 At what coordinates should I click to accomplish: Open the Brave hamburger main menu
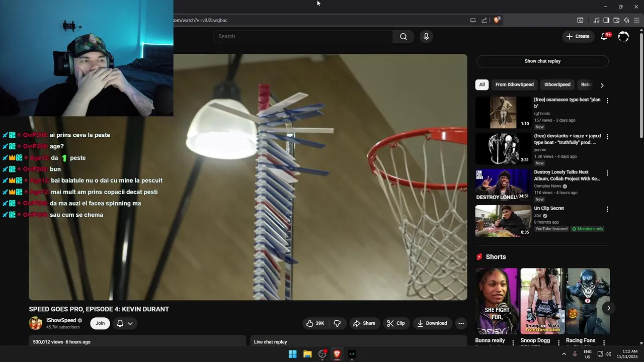(636, 20)
